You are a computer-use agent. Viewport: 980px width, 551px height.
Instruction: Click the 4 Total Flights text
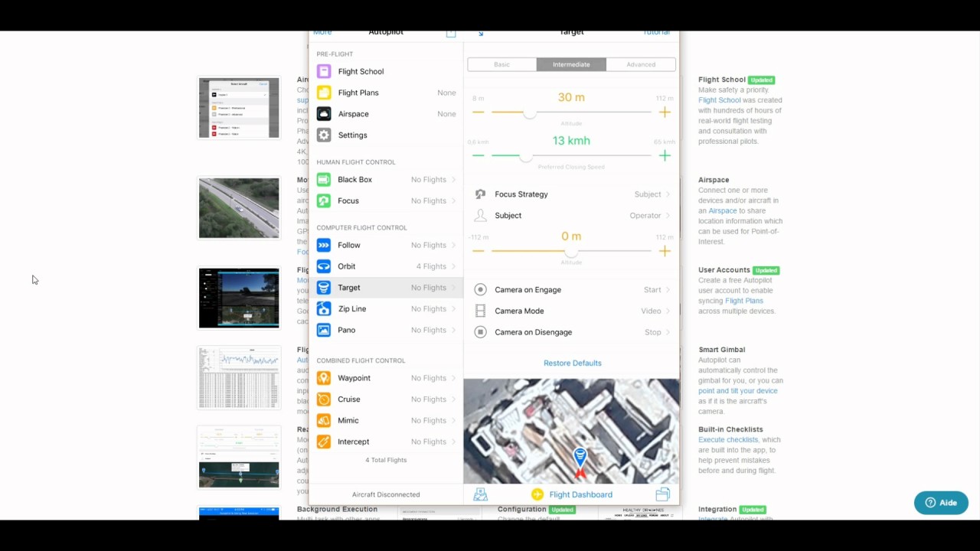(x=386, y=460)
